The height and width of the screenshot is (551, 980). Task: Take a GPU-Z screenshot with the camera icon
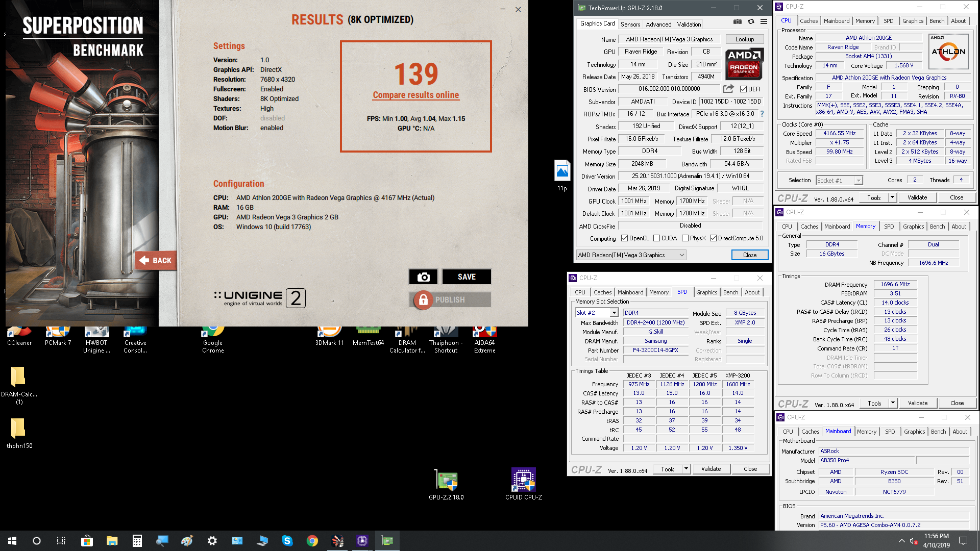pos(737,21)
